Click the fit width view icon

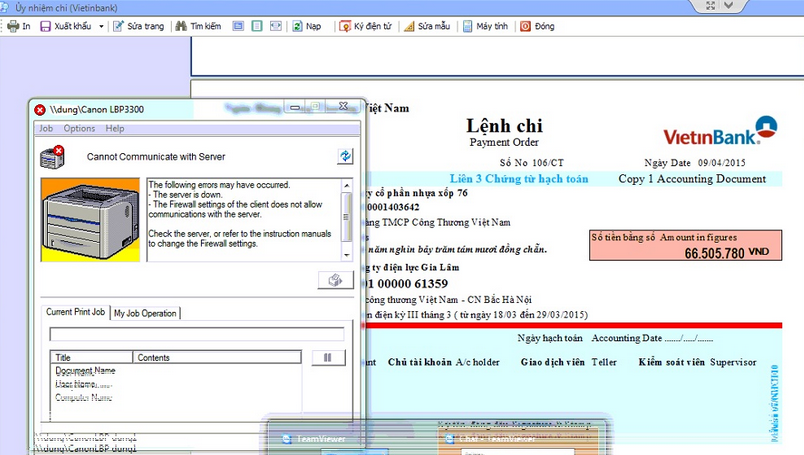(x=276, y=26)
